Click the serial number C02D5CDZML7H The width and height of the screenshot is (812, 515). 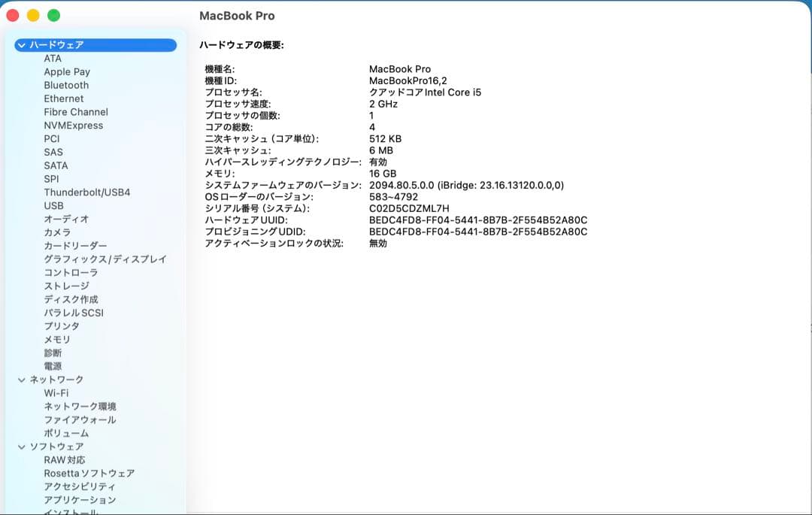point(409,208)
